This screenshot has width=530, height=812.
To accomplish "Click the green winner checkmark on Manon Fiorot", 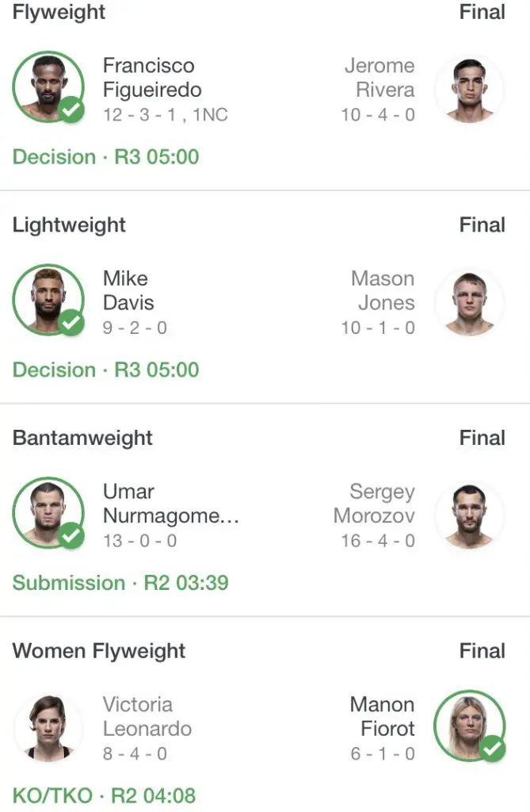I will click(493, 748).
